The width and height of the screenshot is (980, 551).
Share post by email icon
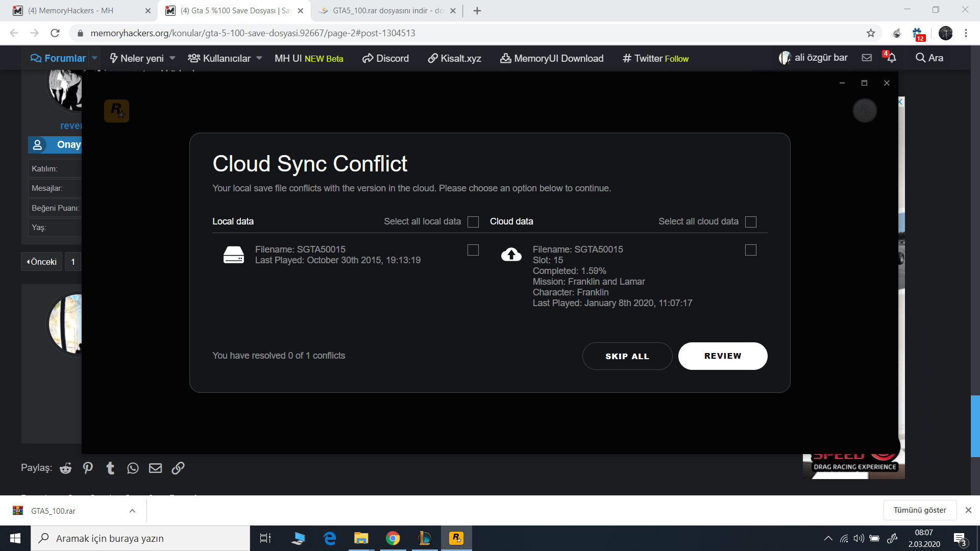click(x=155, y=468)
